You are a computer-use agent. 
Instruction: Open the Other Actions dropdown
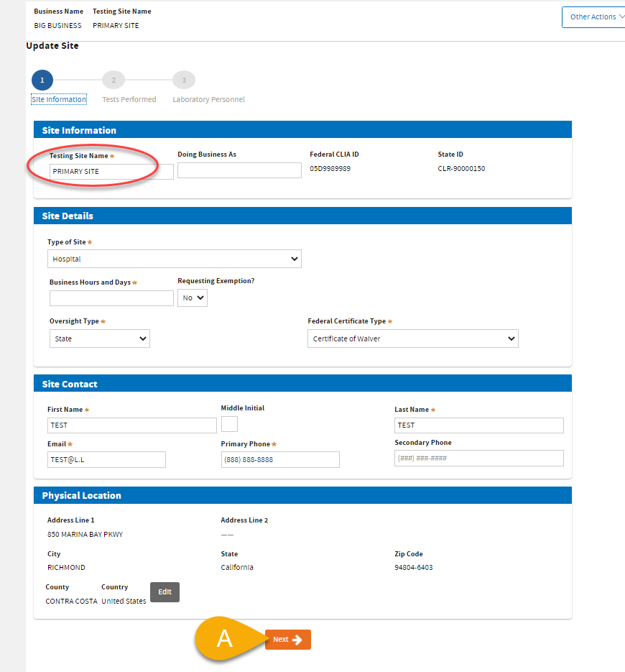[593, 17]
